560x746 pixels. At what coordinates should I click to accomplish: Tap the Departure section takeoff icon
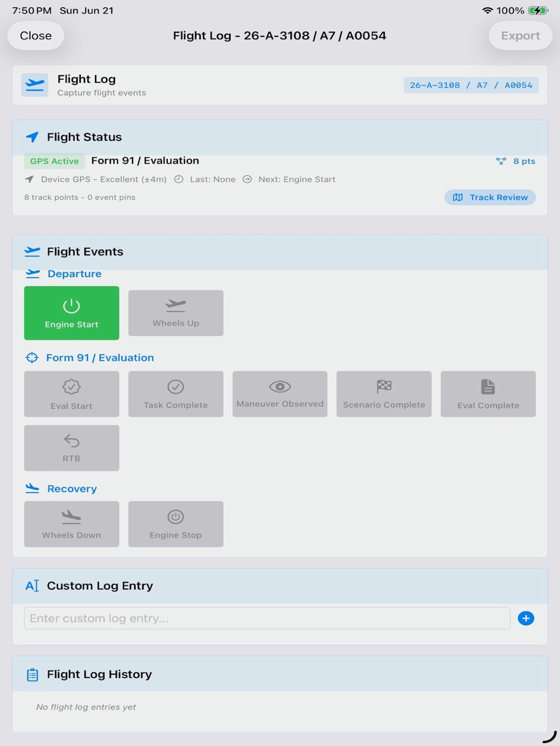[x=33, y=274]
